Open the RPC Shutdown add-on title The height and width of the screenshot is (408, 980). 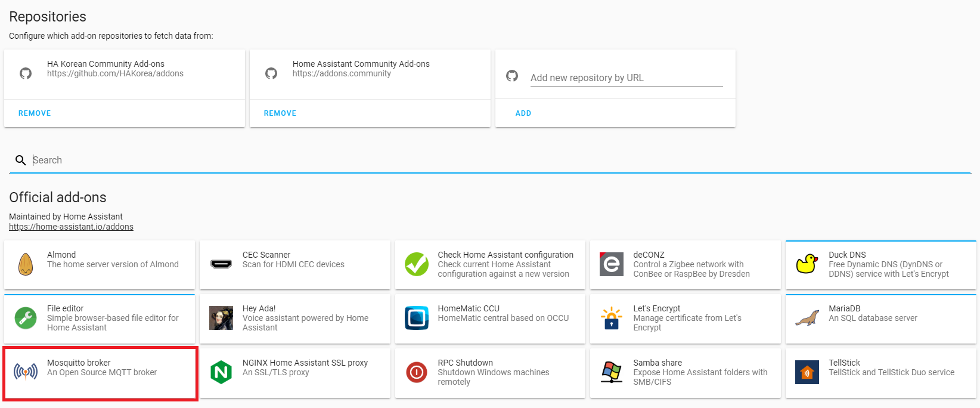pyautogui.click(x=466, y=363)
